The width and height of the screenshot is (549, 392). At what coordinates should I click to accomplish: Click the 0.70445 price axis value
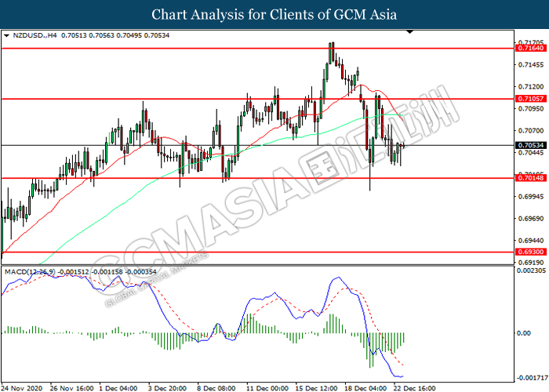531,153
